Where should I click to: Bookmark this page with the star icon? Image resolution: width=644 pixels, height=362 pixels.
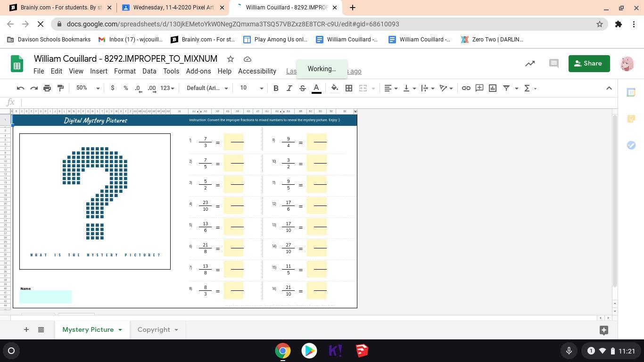click(600, 24)
